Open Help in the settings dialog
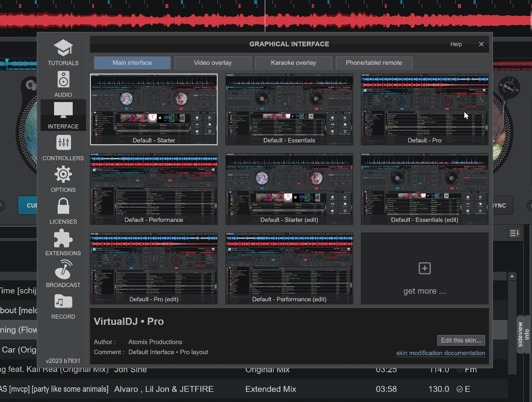The height and width of the screenshot is (402, 532). pos(456,44)
